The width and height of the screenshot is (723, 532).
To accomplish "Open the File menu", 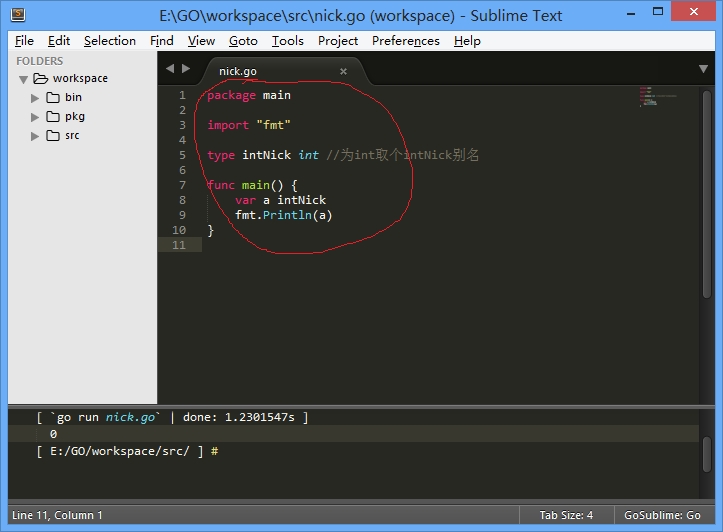I will (24, 41).
